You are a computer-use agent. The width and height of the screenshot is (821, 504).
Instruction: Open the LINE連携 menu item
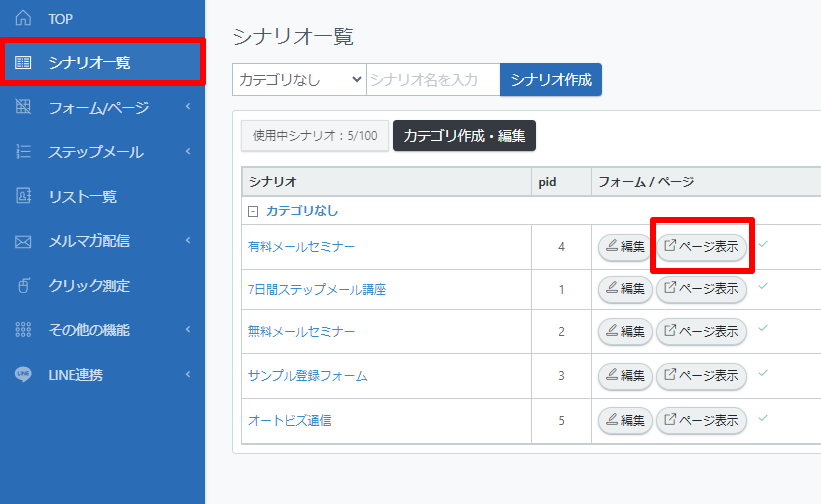pyautogui.click(x=76, y=374)
